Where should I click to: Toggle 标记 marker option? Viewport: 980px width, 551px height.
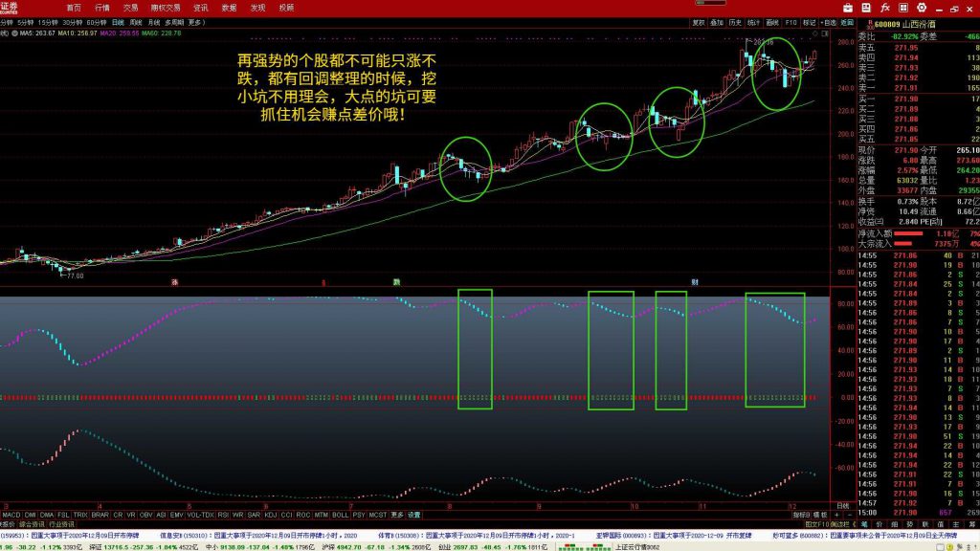(810, 21)
